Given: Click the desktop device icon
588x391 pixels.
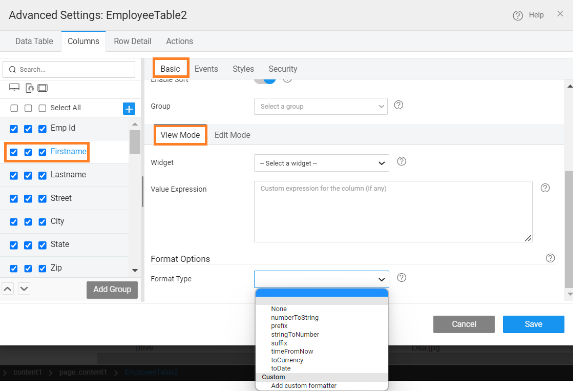Looking at the screenshot, I should 14,88.
